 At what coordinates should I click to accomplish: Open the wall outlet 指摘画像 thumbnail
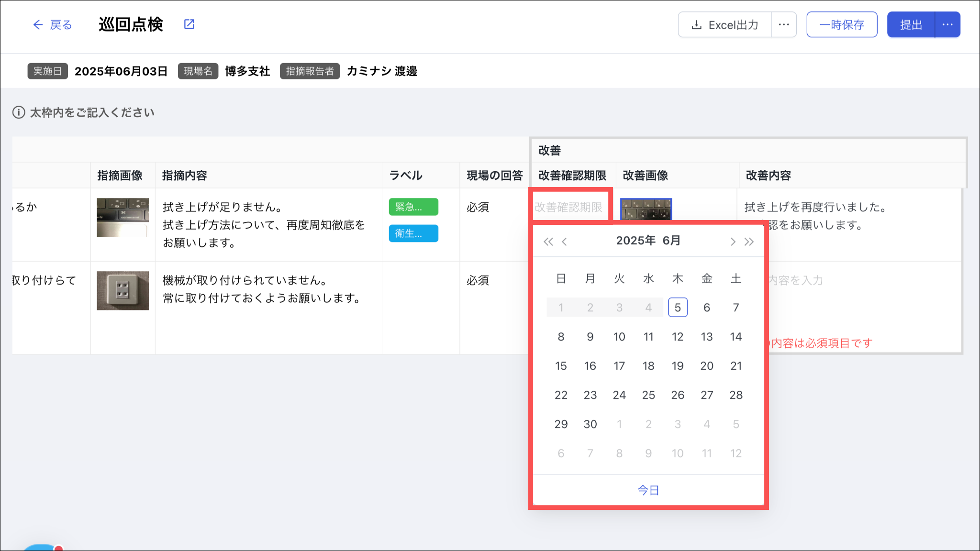click(122, 290)
